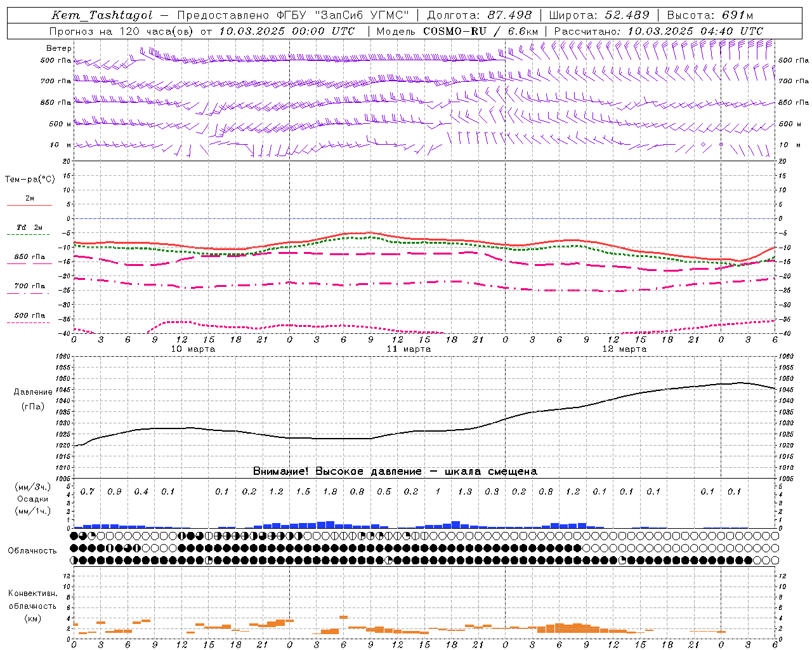Click the (мм/3ч.) precipitation unit label

point(33,487)
